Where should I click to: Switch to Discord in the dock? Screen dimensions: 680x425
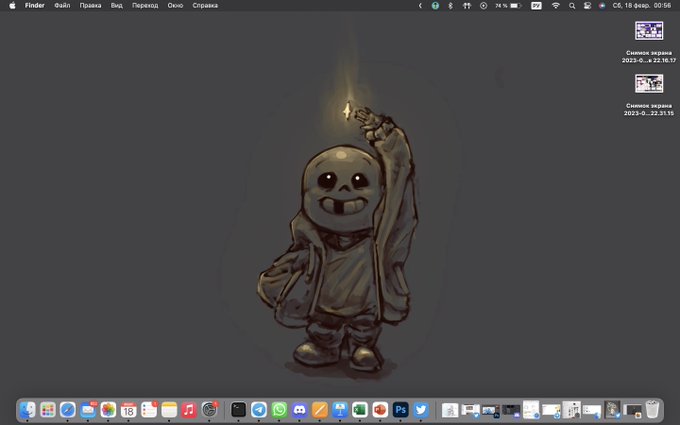coord(299,409)
